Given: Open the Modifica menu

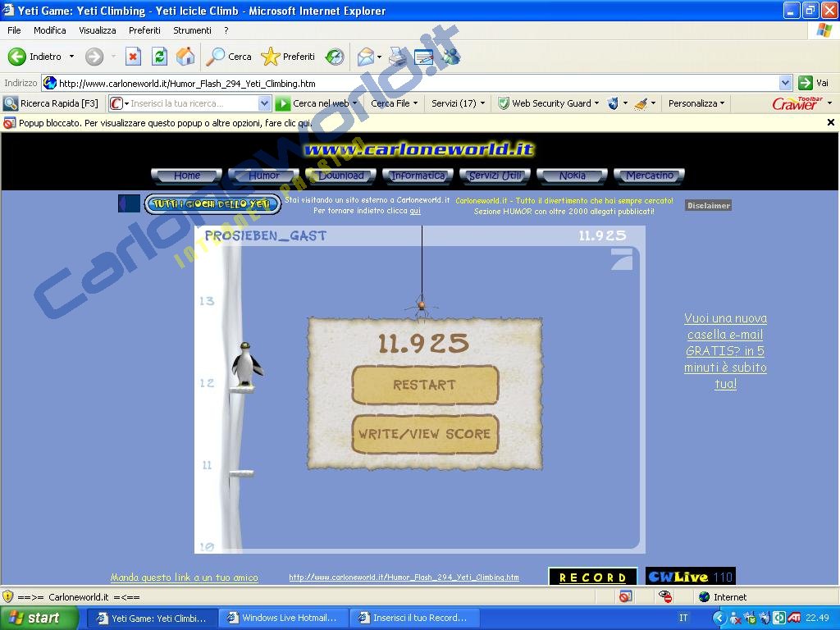Looking at the screenshot, I should (50, 30).
